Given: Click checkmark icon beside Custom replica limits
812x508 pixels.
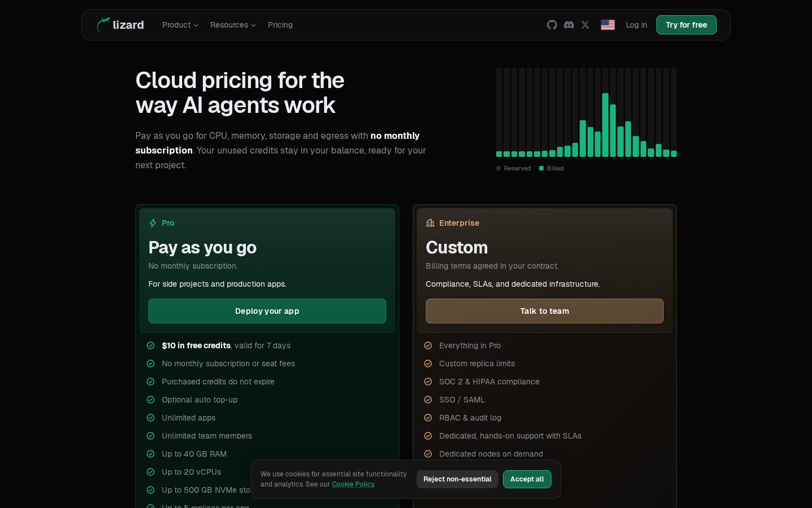Looking at the screenshot, I should [428, 364].
